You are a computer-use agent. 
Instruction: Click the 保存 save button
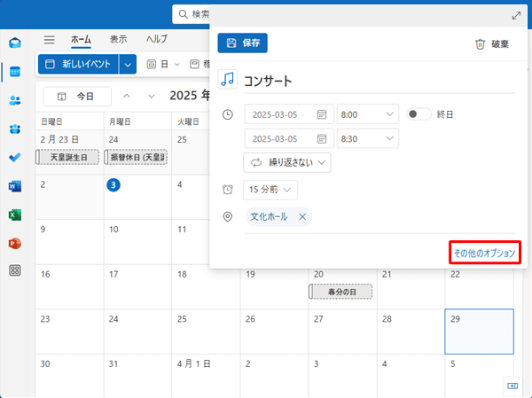tap(243, 43)
